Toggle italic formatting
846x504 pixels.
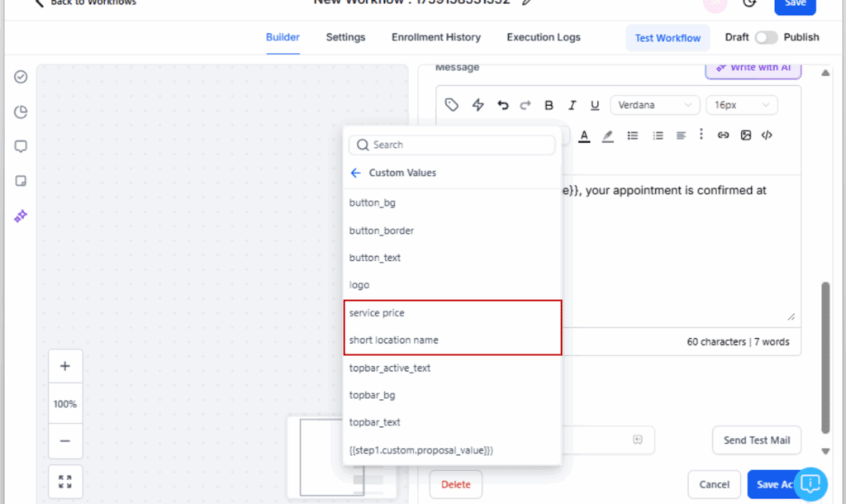tap(572, 105)
